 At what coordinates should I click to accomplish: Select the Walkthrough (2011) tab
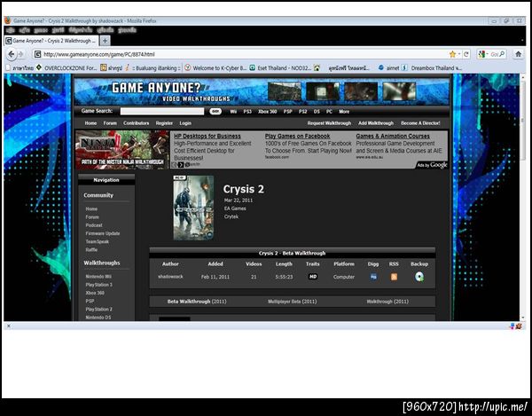tap(387, 302)
